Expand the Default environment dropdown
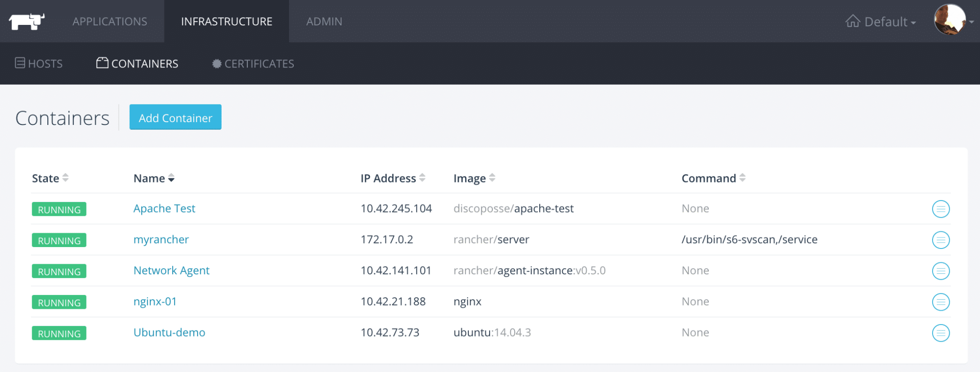Screen dimensions: 980x372 point(881,22)
